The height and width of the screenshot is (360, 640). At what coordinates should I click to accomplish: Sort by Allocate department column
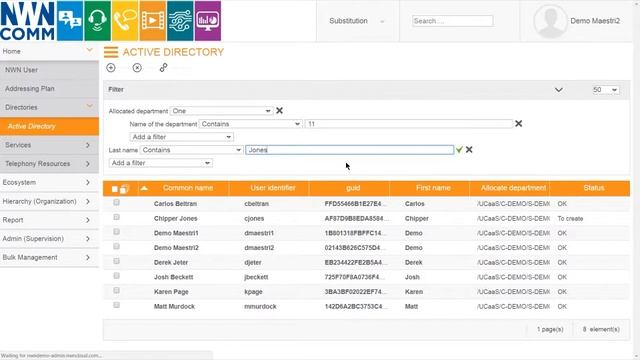(513, 188)
